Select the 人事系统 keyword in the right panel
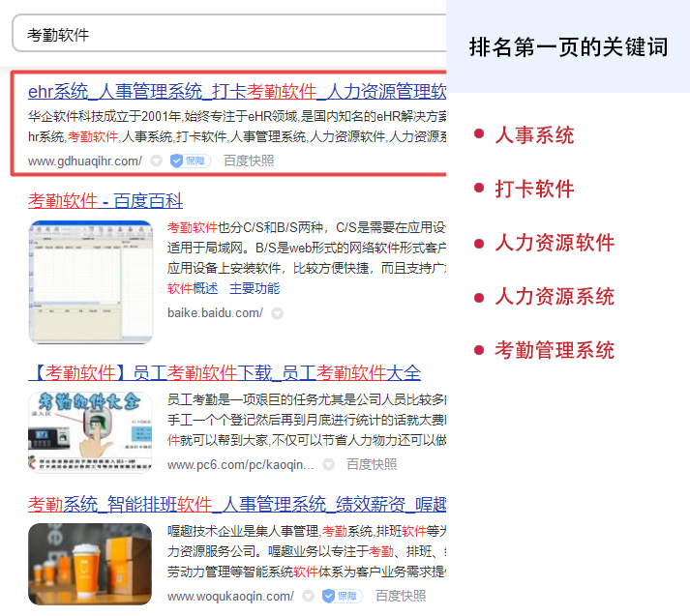The image size is (690, 616). pyautogui.click(x=534, y=135)
